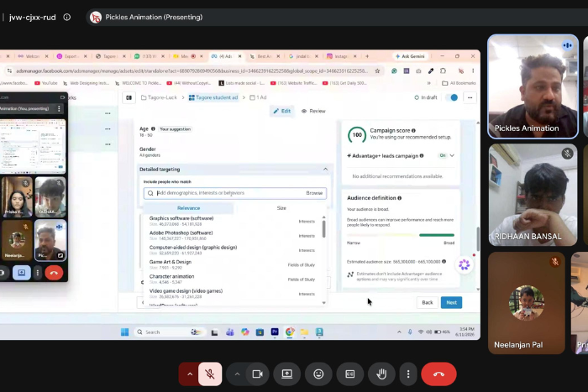The width and height of the screenshot is (588, 392).
Task: Open audio settings arrow beside microphone
Action: click(x=190, y=374)
